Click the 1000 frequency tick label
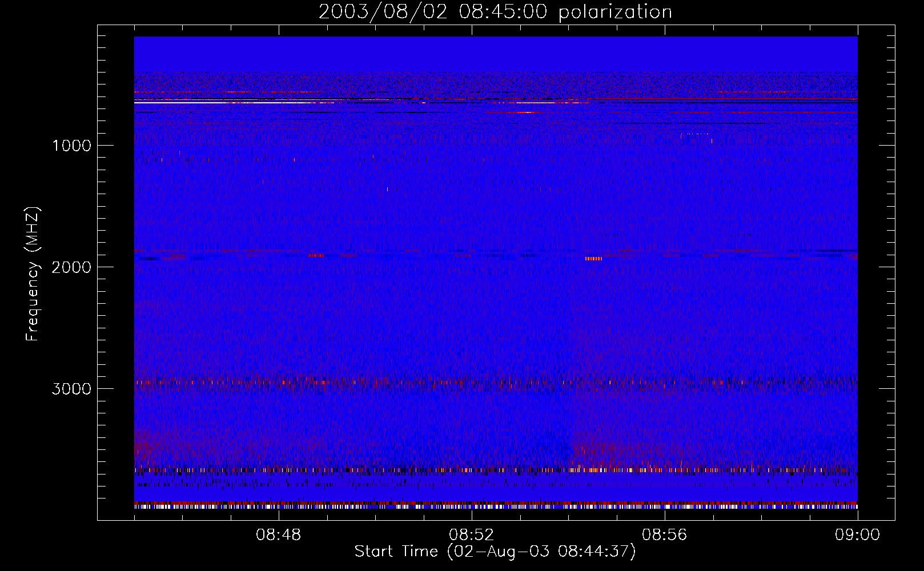 [71, 146]
